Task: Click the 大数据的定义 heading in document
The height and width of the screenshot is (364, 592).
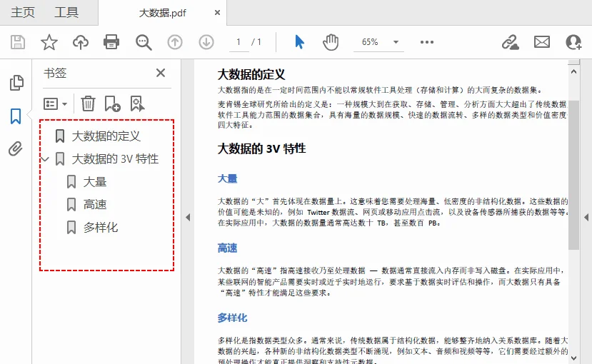Action: (251, 74)
